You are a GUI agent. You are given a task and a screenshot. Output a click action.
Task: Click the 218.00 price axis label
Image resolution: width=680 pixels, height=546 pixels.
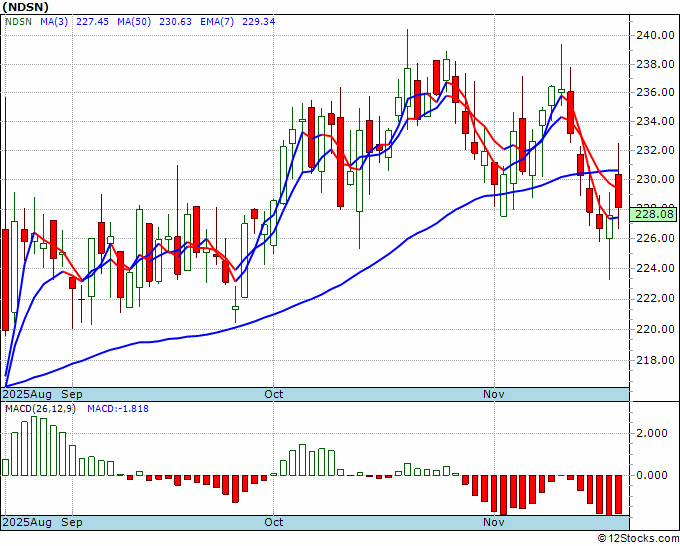[654, 360]
